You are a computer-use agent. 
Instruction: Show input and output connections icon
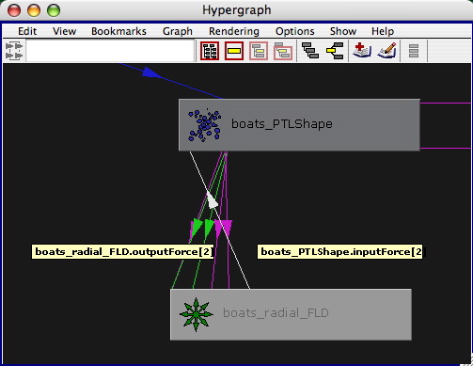point(335,51)
